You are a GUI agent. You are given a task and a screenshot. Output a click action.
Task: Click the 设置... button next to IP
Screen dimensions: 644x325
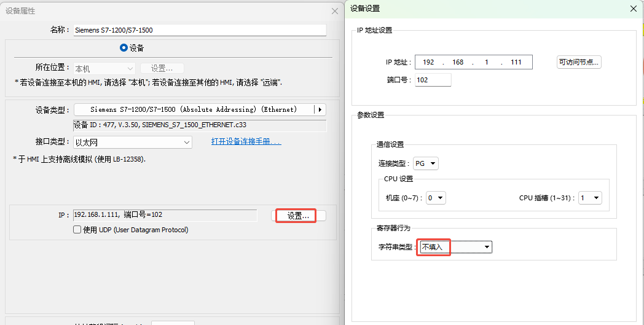[x=299, y=216]
